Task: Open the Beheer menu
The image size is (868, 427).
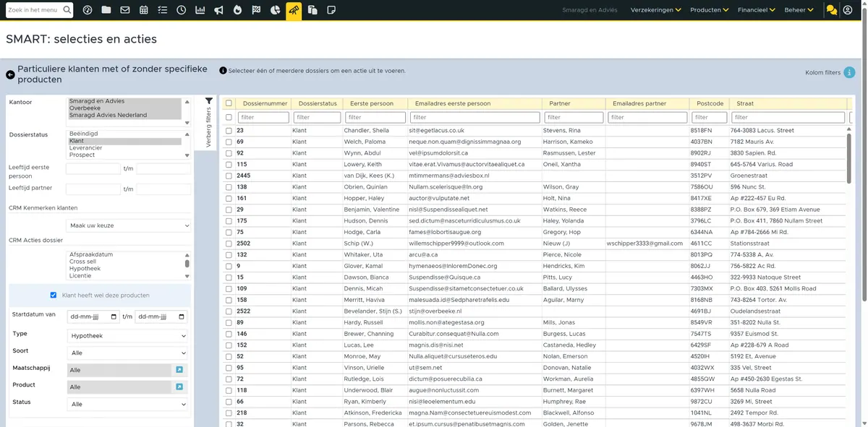Action: tap(799, 10)
